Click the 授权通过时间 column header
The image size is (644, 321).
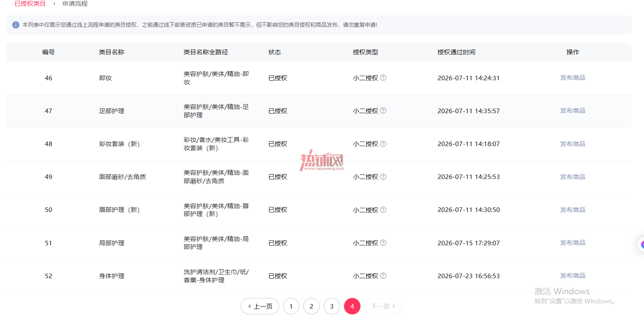(x=456, y=52)
